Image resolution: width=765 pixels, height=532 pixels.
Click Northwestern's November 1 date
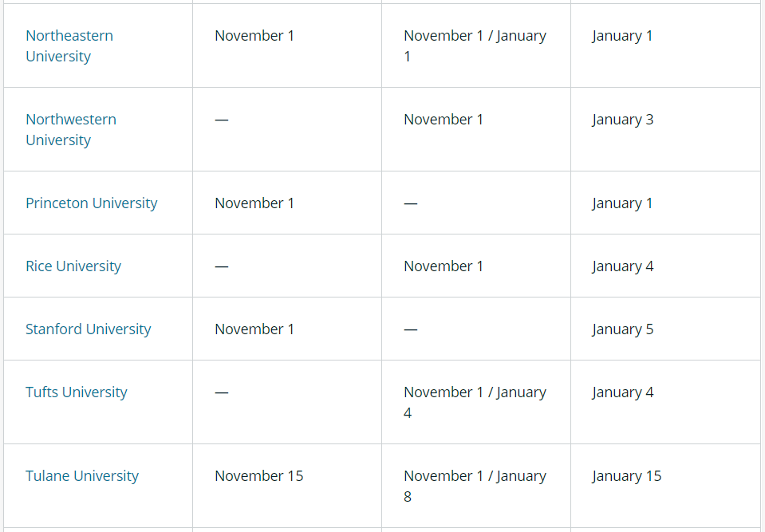point(444,120)
